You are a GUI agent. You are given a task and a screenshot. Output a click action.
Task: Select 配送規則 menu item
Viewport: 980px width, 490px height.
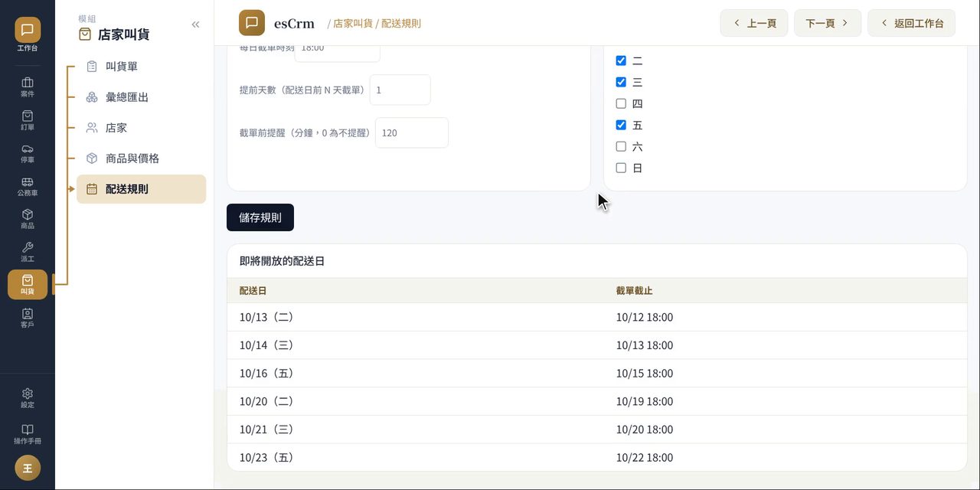point(141,189)
